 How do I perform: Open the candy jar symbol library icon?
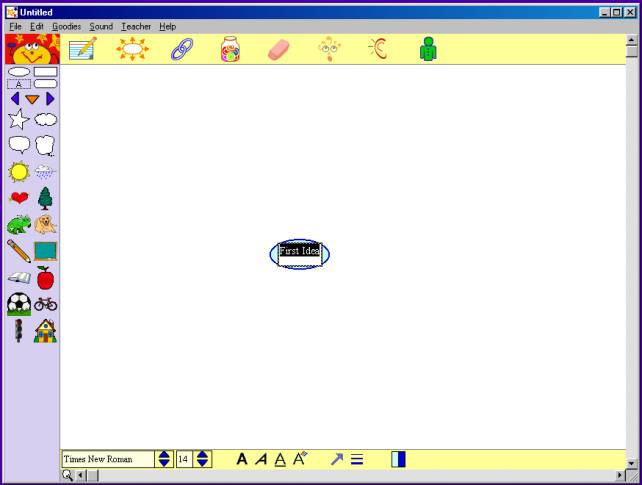click(x=230, y=49)
